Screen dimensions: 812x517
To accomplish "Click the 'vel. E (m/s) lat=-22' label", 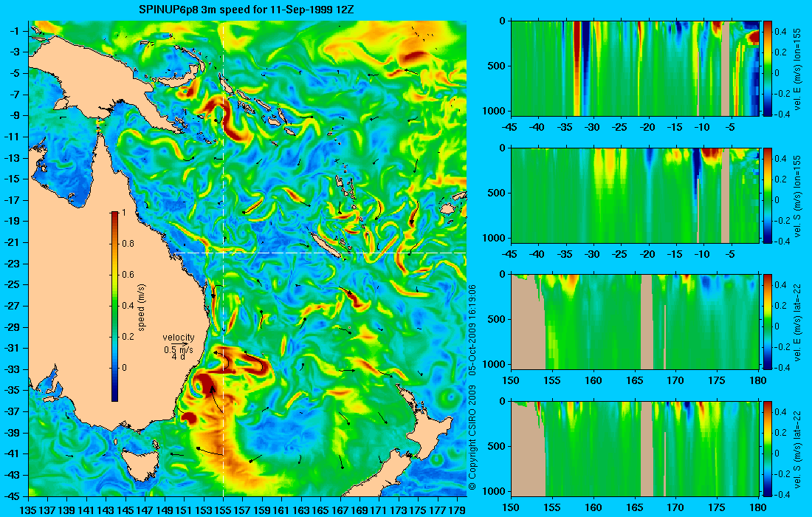I will point(797,323).
